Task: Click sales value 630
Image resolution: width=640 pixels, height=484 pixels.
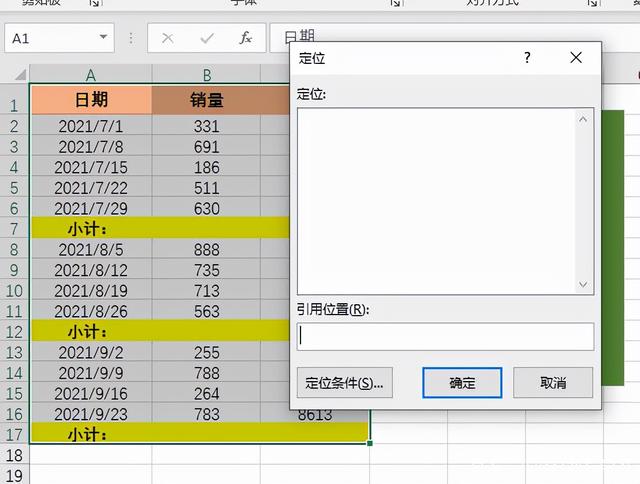Action: [207, 208]
